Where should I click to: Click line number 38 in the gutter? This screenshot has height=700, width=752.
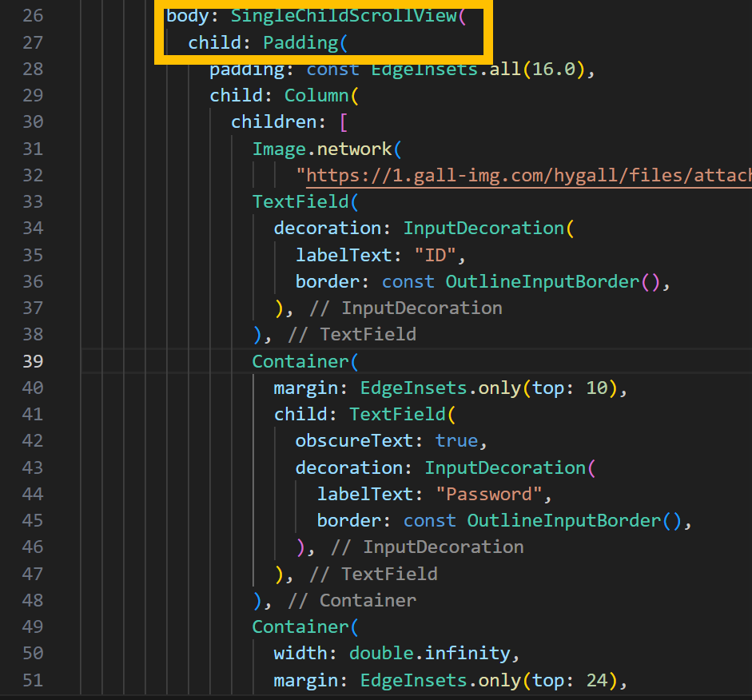click(33, 334)
